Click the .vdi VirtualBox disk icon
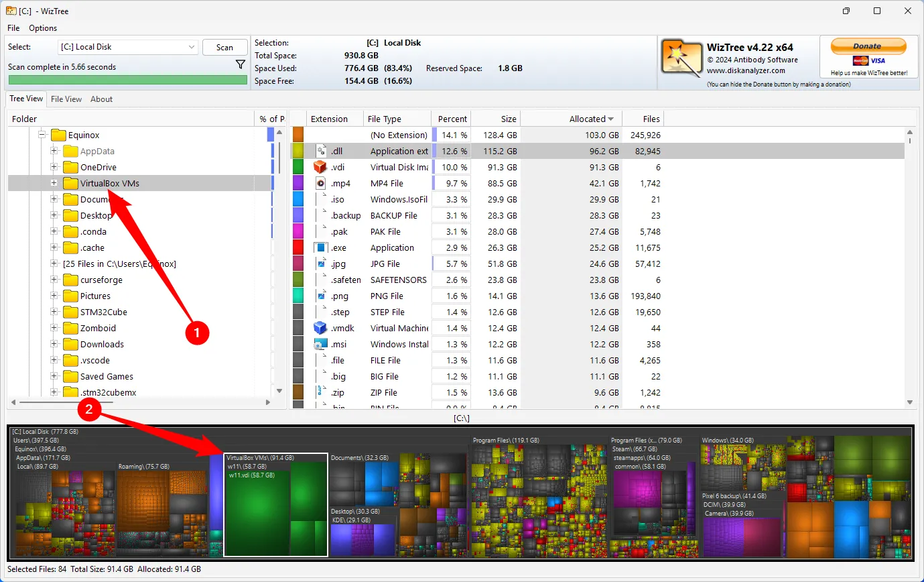The height and width of the screenshot is (582, 924). pyautogui.click(x=320, y=167)
